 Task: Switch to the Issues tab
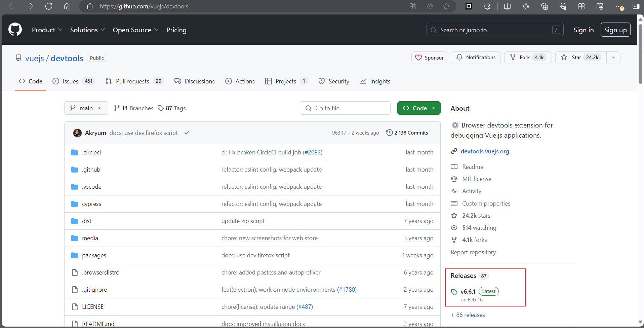[74, 81]
